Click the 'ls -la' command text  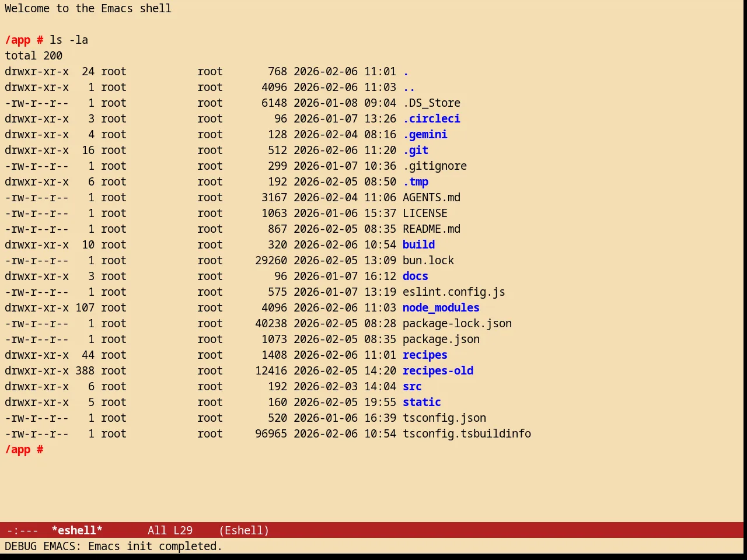tap(69, 40)
